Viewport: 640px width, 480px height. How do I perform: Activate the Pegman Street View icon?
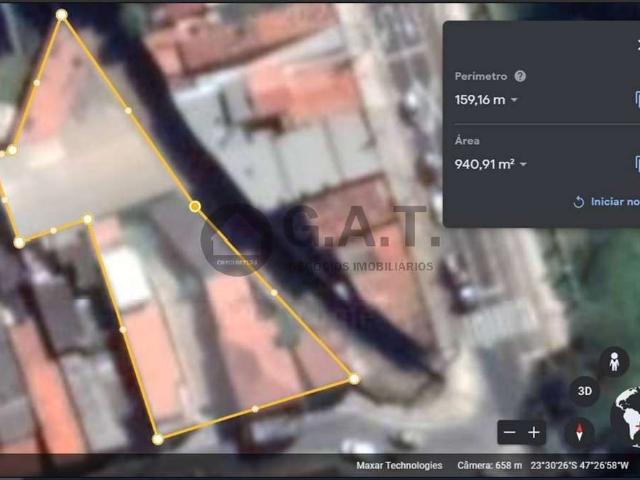point(613,361)
